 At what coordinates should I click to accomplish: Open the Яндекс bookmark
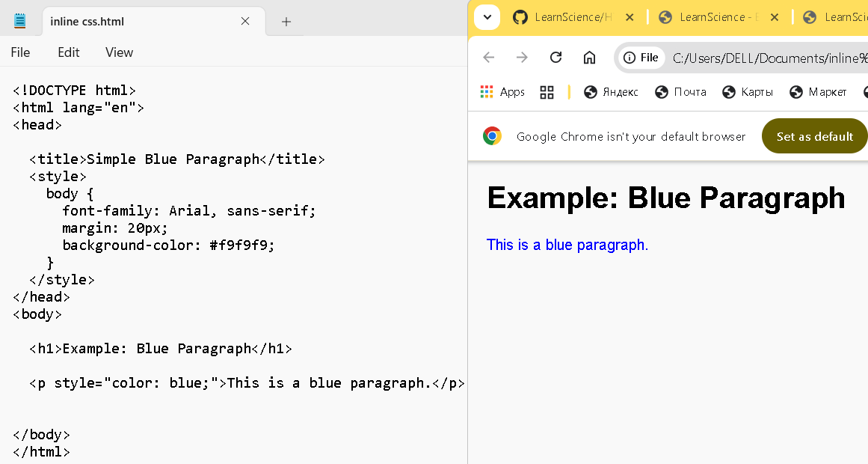(611, 92)
